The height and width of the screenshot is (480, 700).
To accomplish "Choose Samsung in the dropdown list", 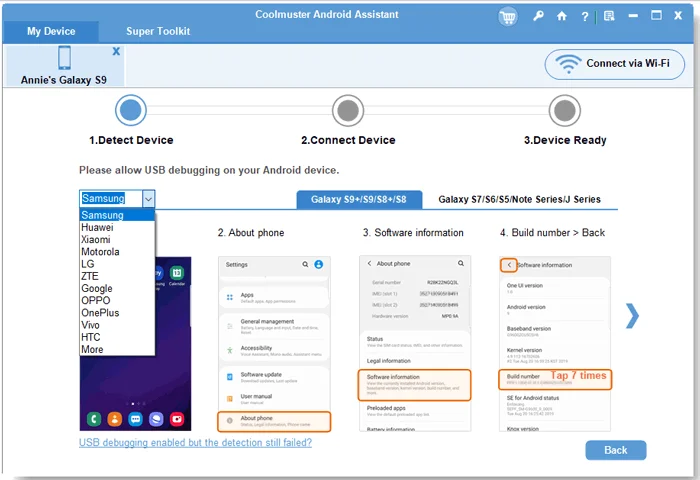I will pyautogui.click(x=117, y=215).
